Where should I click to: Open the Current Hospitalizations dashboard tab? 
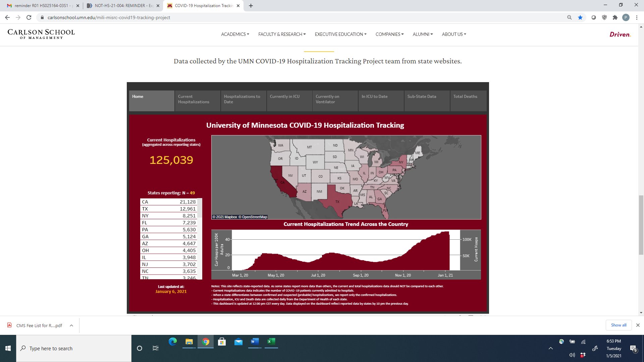click(198, 101)
